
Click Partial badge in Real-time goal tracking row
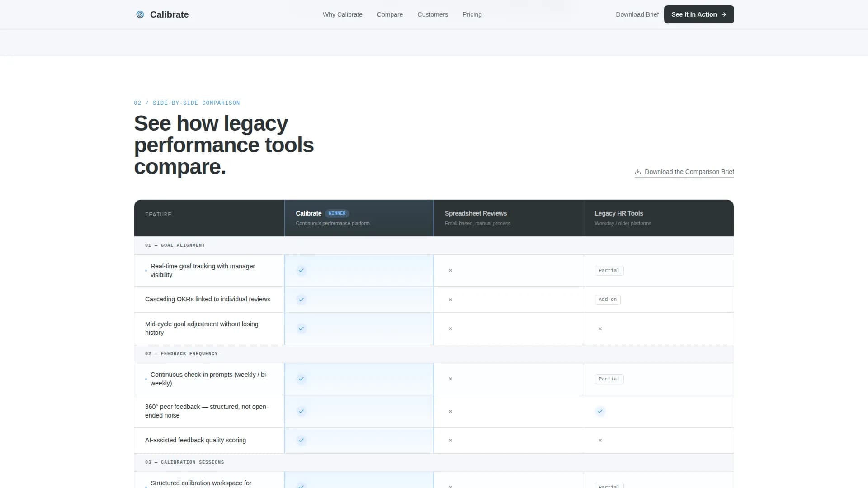[609, 271]
